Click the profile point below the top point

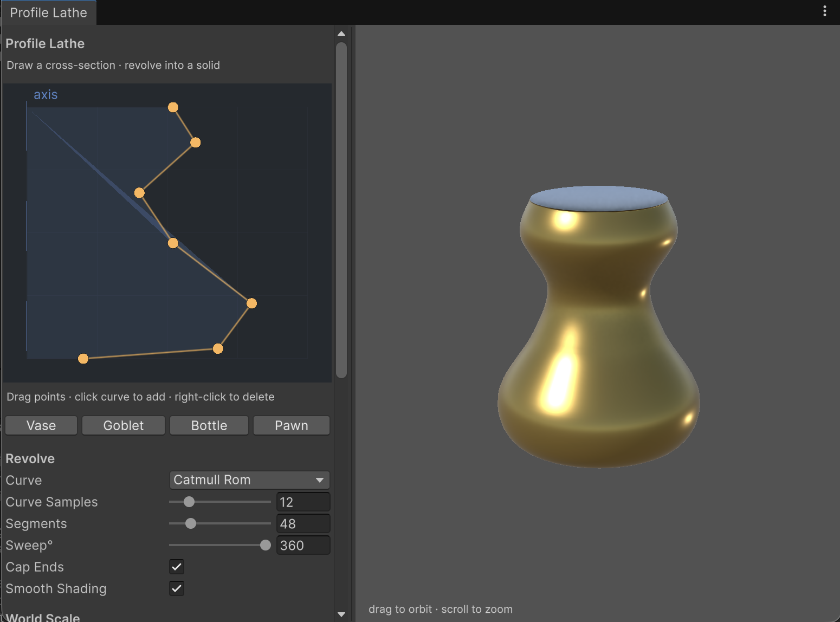click(x=196, y=142)
